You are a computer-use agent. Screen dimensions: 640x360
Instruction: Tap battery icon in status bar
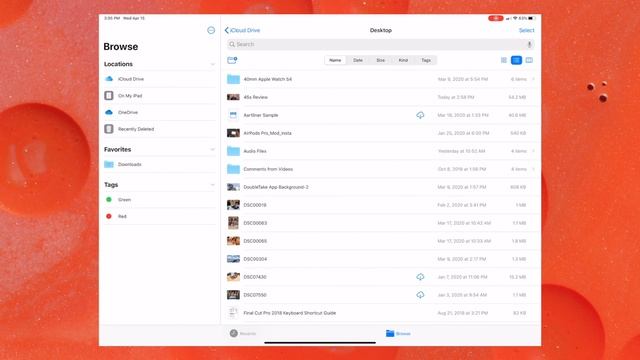click(532, 18)
